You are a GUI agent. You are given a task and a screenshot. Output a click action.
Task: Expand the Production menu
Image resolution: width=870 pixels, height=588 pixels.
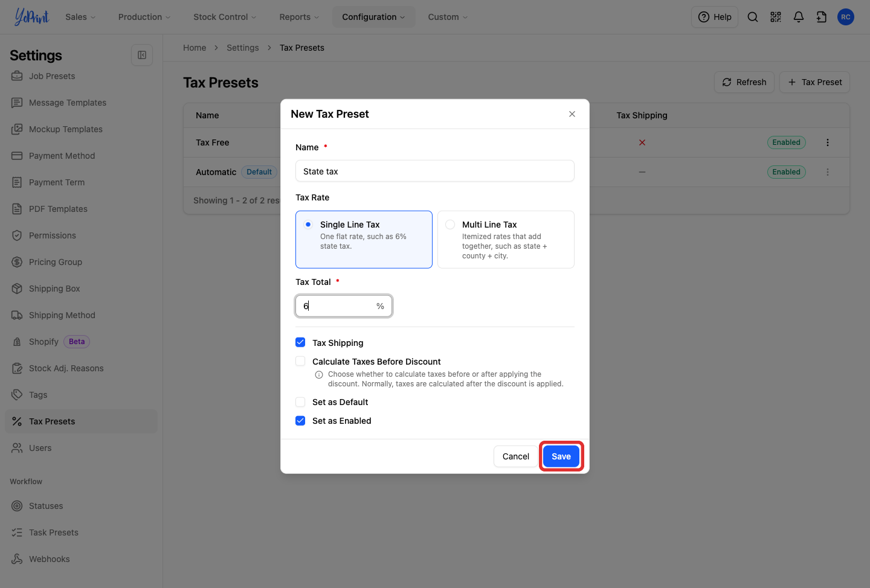point(144,17)
